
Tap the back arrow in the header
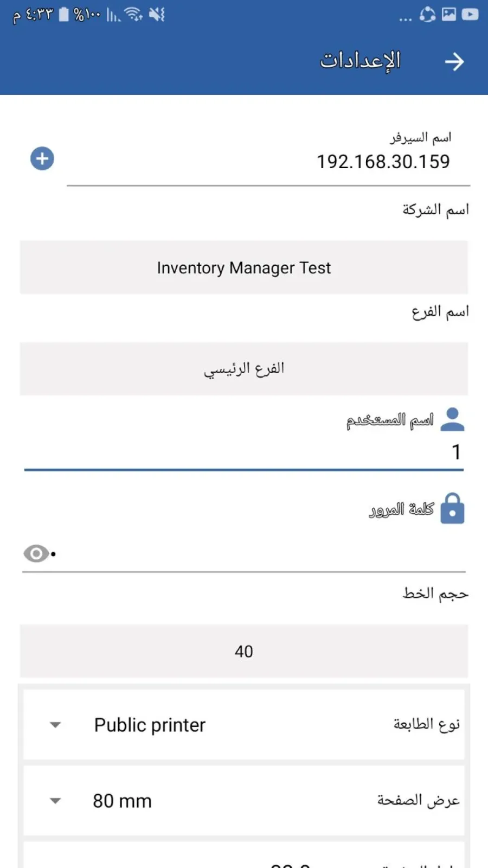click(454, 62)
